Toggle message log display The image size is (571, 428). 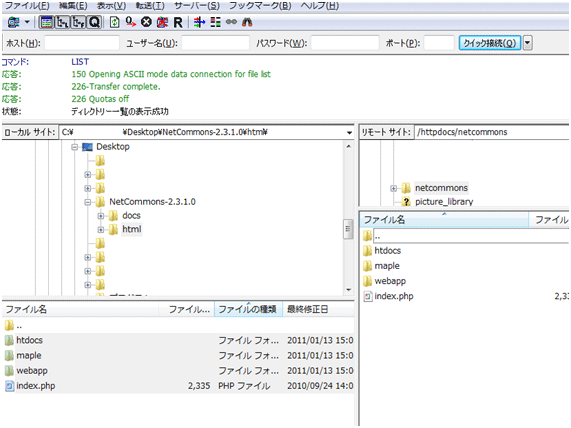coord(46,23)
